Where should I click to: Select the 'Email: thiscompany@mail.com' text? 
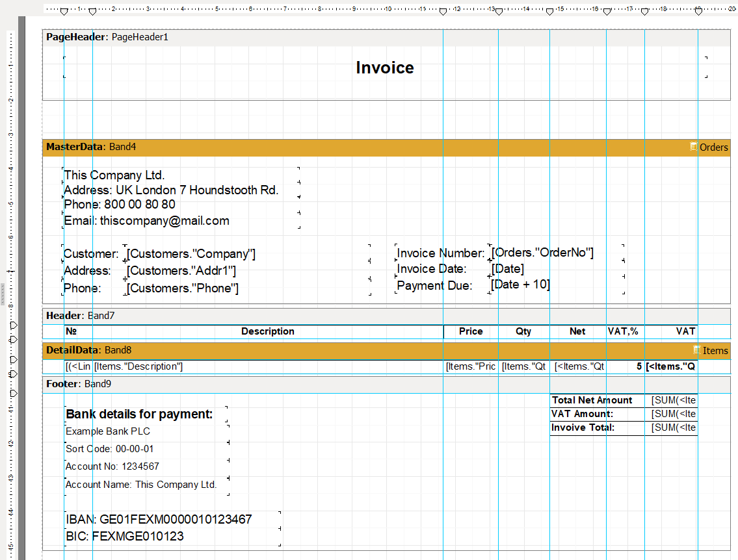pos(147,221)
